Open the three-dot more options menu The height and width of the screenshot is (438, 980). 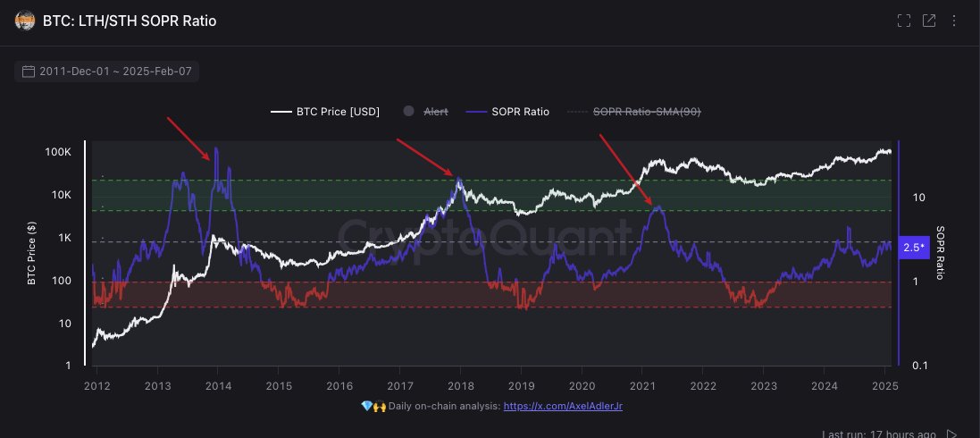[x=955, y=21]
